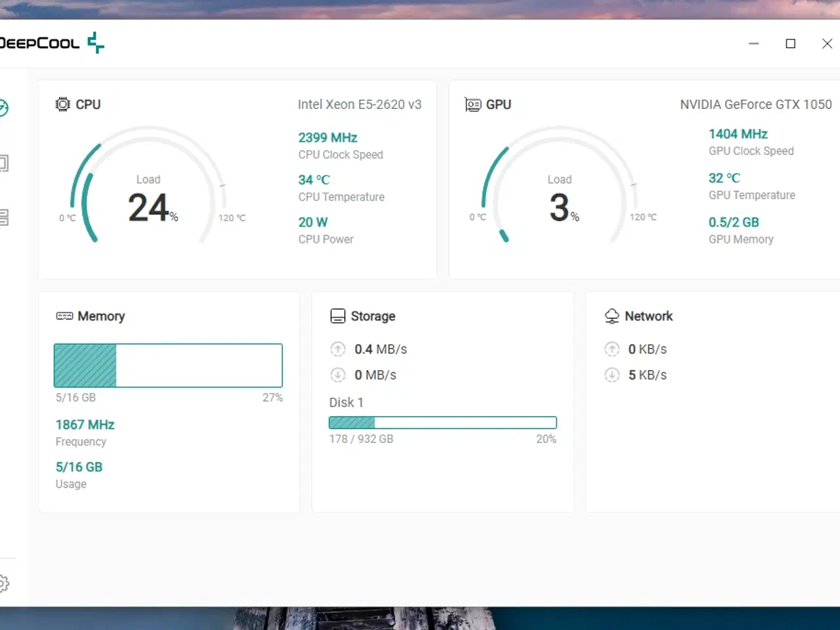Click the Frequency label under Memory
Image resolution: width=840 pixels, height=630 pixels.
point(81,442)
